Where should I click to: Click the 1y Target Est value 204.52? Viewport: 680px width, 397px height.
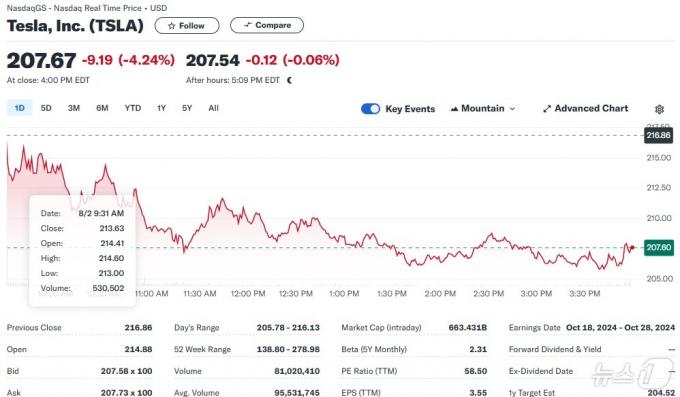click(x=661, y=392)
